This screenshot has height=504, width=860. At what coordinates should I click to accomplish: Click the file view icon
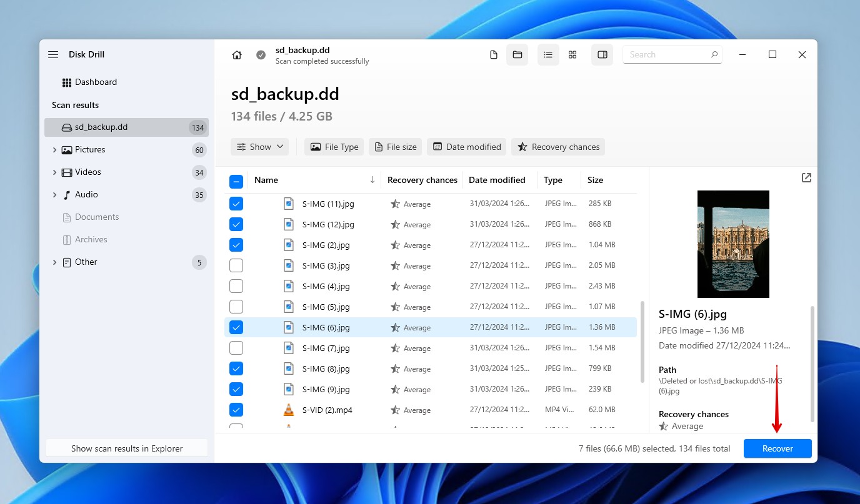(493, 54)
